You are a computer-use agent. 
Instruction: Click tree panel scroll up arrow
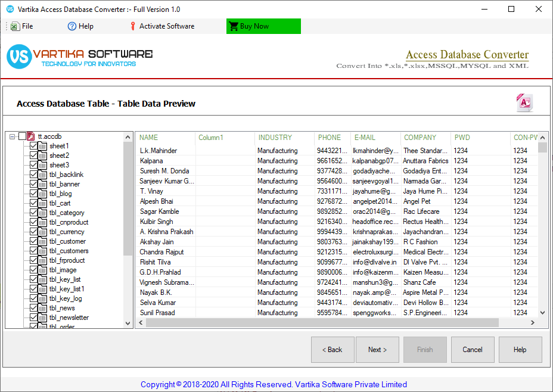click(x=128, y=137)
